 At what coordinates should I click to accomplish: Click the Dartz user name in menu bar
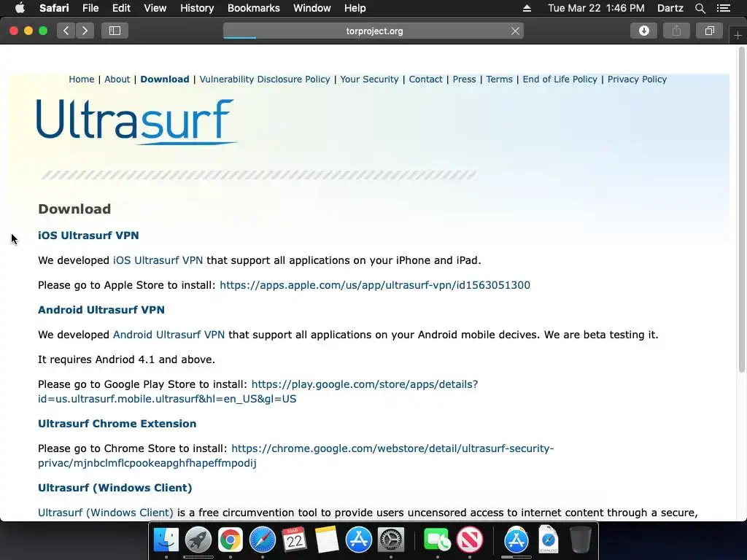pos(670,8)
